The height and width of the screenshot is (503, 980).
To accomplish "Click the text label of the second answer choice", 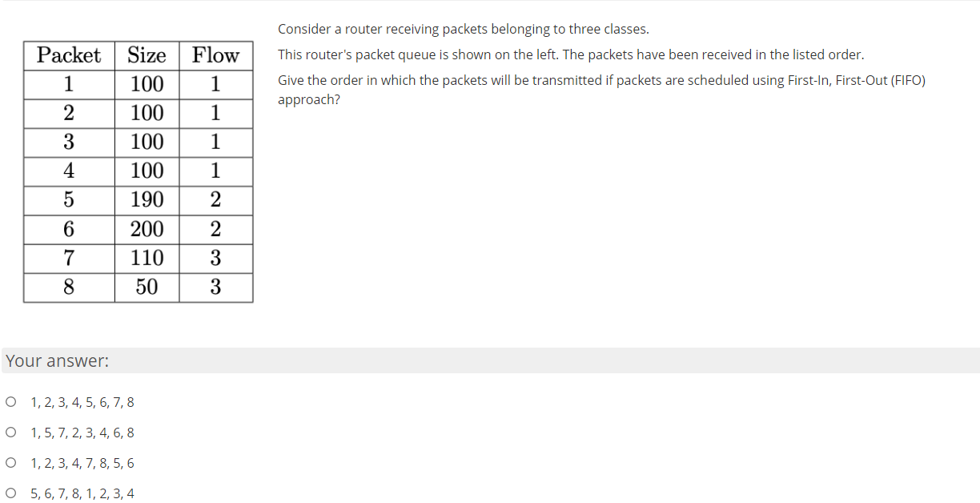I will coord(82,433).
